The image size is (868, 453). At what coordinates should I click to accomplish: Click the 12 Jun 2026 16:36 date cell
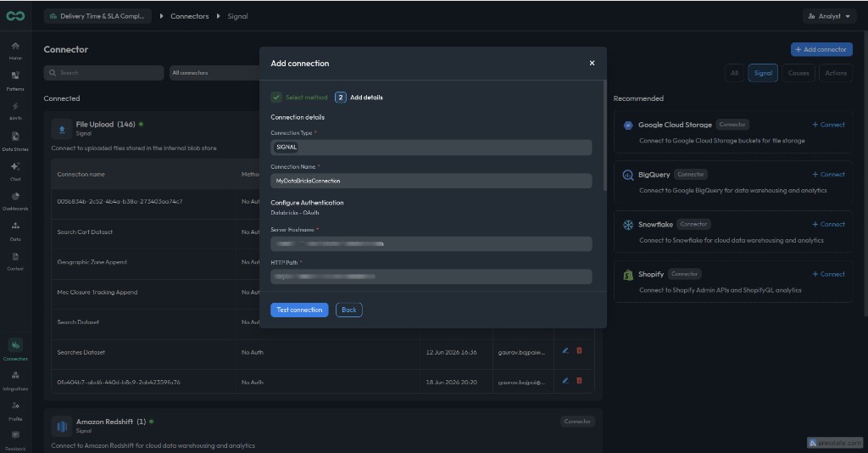(x=451, y=352)
